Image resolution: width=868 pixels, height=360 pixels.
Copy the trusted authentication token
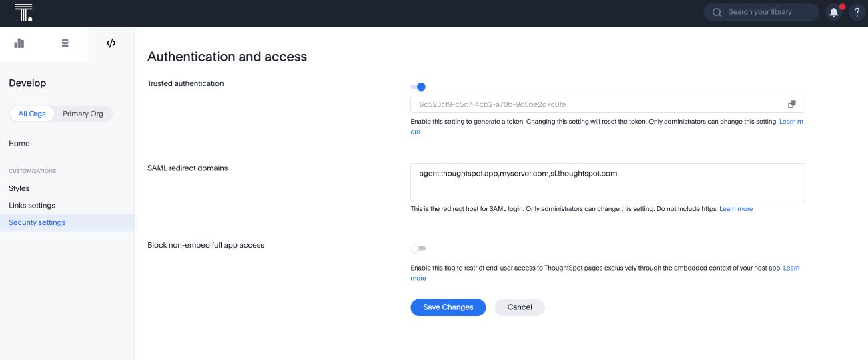[x=791, y=104]
